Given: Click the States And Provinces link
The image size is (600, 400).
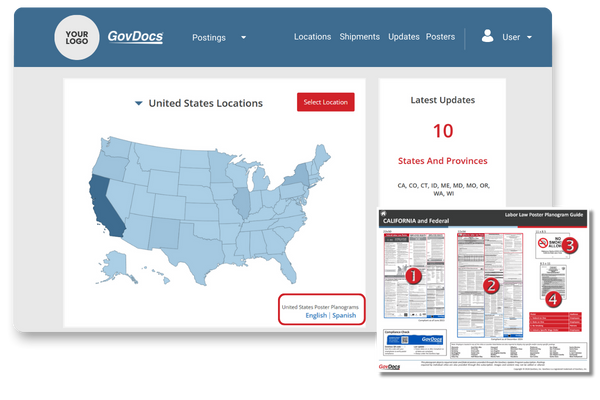Looking at the screenshot, I should [443, 161].
